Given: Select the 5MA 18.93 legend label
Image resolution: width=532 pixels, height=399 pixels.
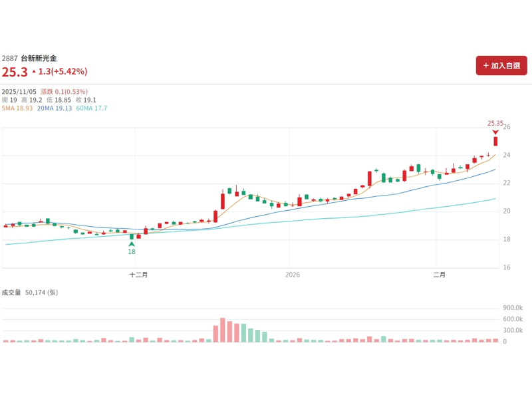Looking at the screenshot, I should pos(17,108).
